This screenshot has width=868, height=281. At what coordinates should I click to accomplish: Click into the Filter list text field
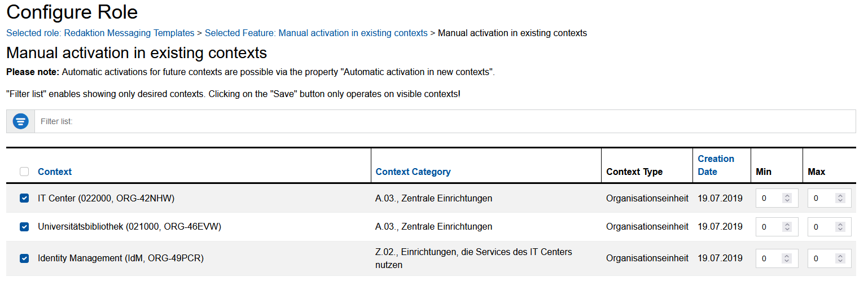[x=445, y=121]
